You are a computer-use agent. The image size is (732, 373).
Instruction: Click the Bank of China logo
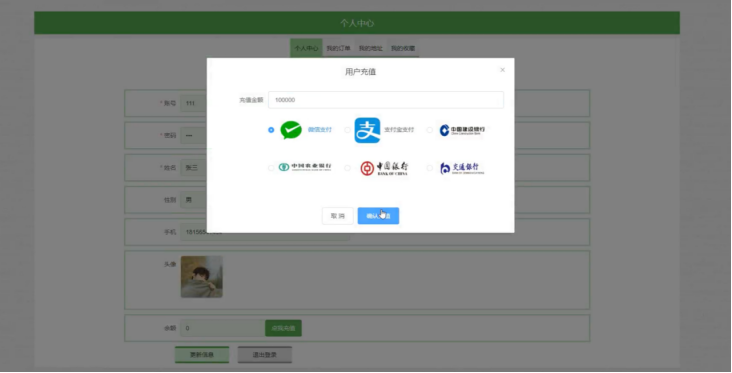[384, 168]
